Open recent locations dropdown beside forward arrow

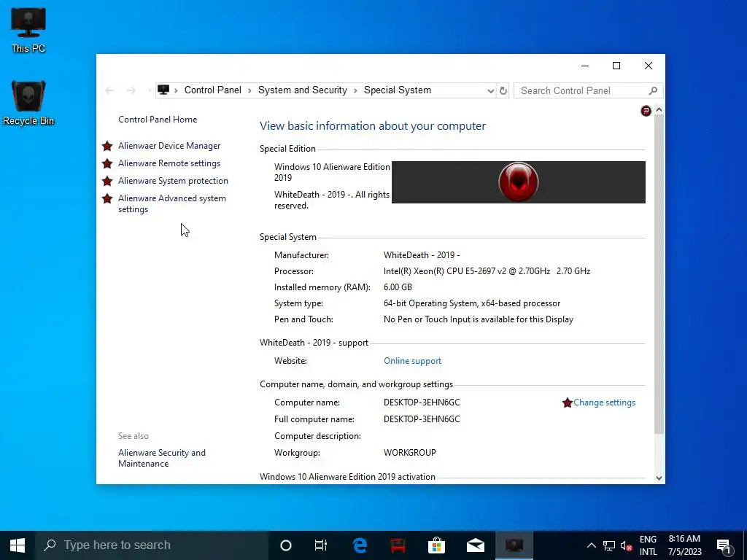[149, 90]
